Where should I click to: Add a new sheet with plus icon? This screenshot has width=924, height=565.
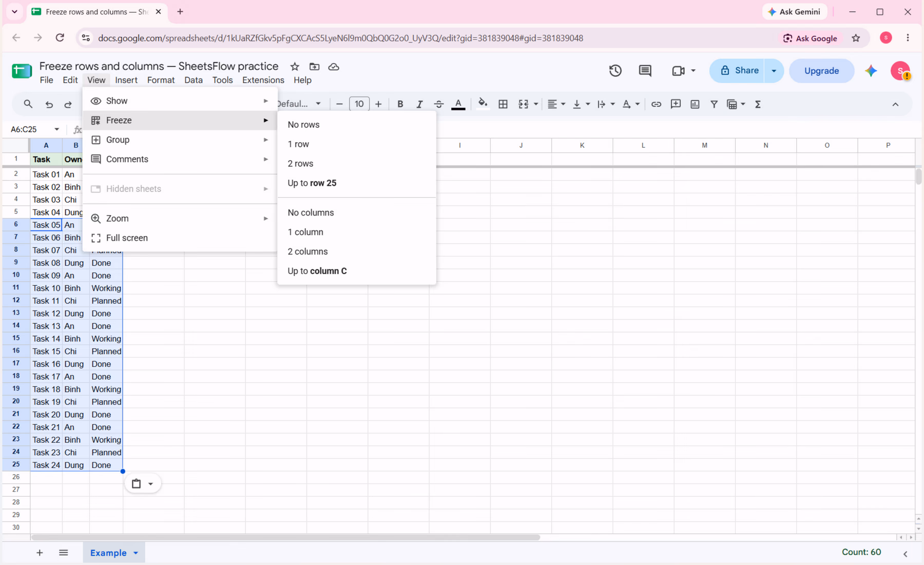[x=40, y=553]
